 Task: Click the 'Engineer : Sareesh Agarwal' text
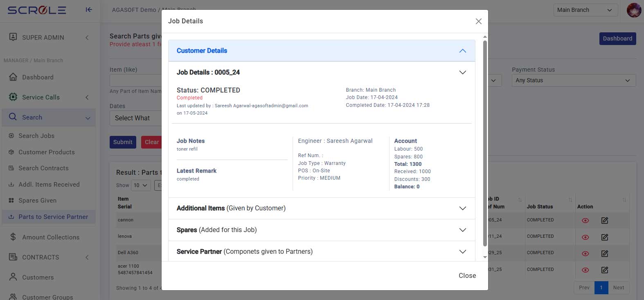(x=335, y=141)
